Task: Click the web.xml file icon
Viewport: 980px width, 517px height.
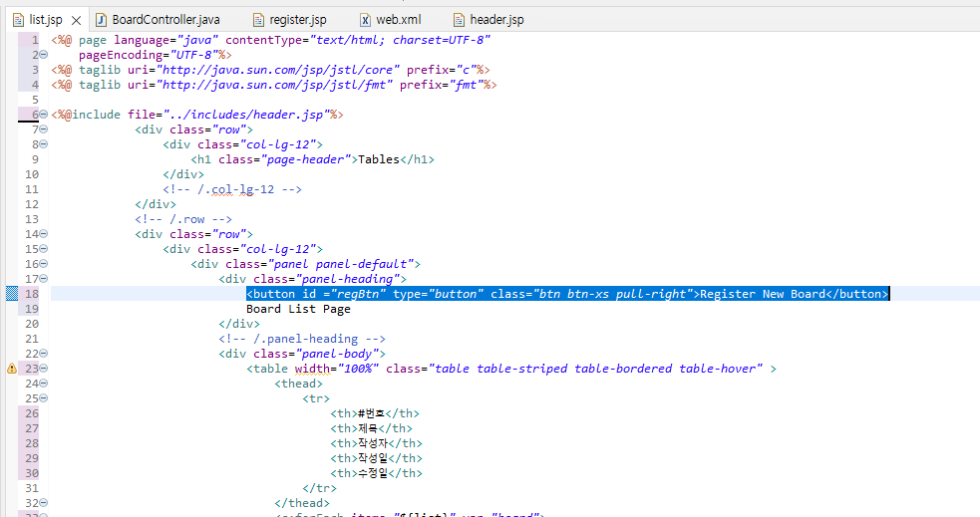Action: pyautogui.click(x=366, y=21)
